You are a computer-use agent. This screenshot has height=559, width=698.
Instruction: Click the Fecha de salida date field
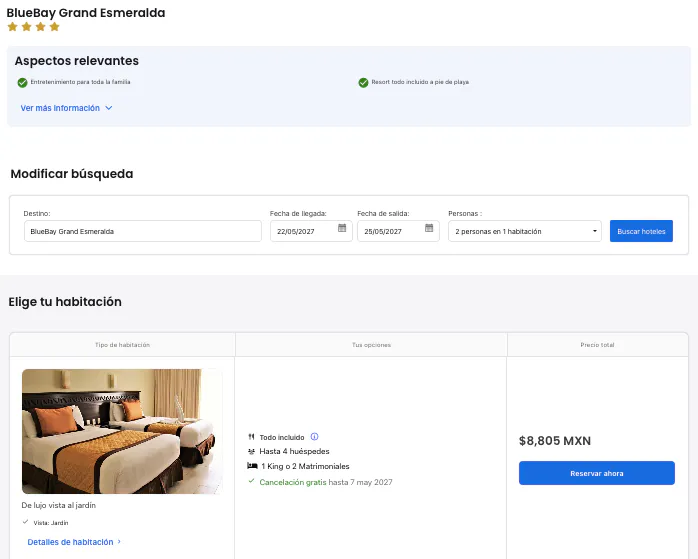tap(398, 231)
